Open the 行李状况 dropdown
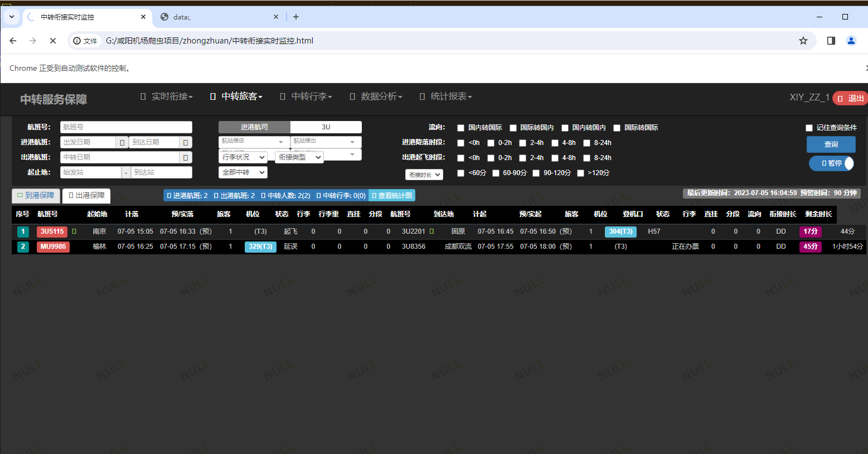This screenshot has height=454, width=868. (243, 157)
